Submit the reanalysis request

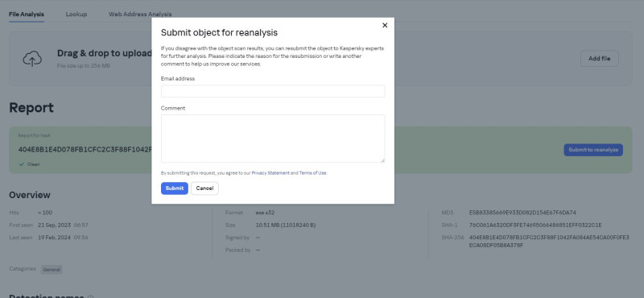click(175, 188)
